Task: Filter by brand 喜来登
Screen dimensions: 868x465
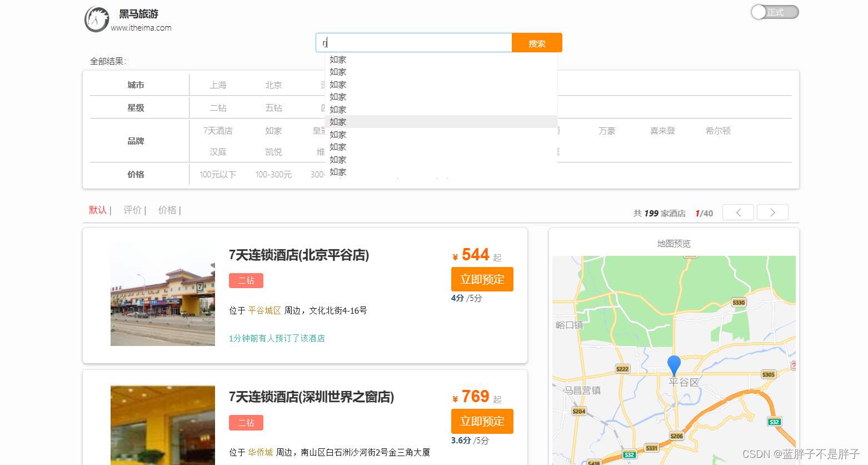Action: coord(662,131)
